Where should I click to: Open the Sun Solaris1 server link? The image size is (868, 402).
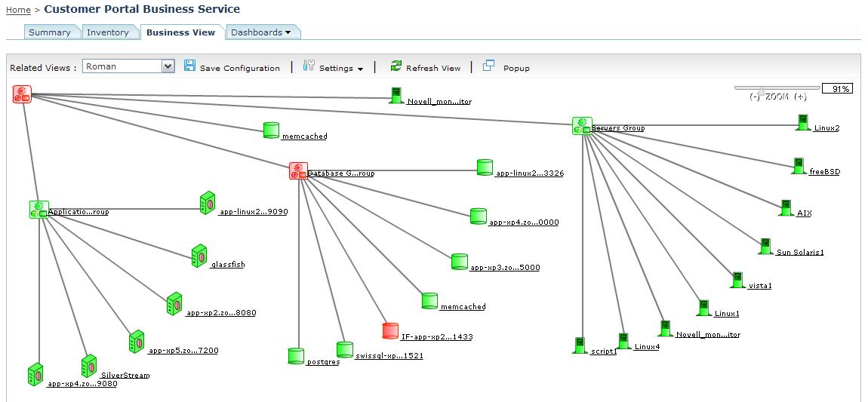pyautogui.click(x=800, y=253)
